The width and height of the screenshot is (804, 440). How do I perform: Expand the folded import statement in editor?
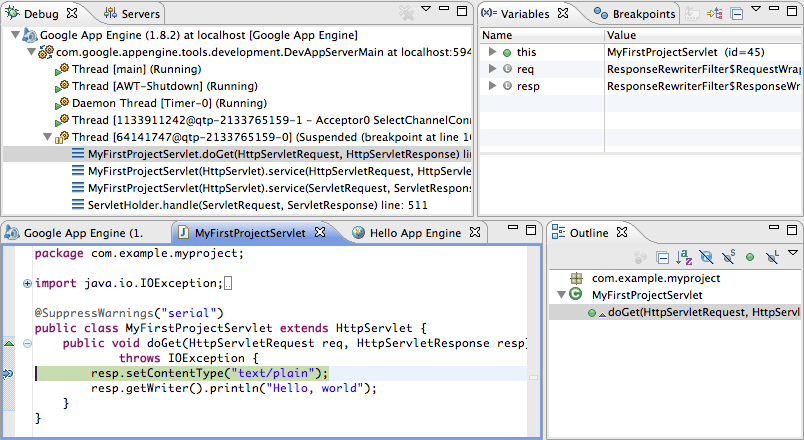pyautogui.click(x=27, y=283)
